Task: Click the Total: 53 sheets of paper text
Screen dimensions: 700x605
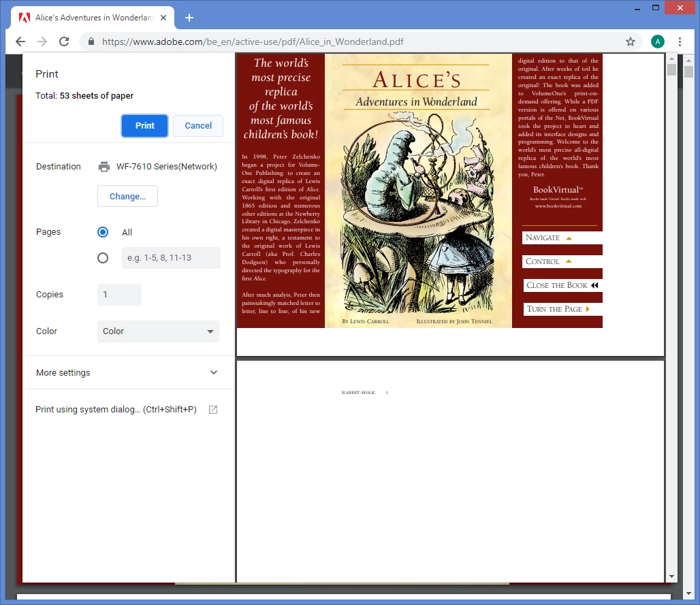Action: 84,96
